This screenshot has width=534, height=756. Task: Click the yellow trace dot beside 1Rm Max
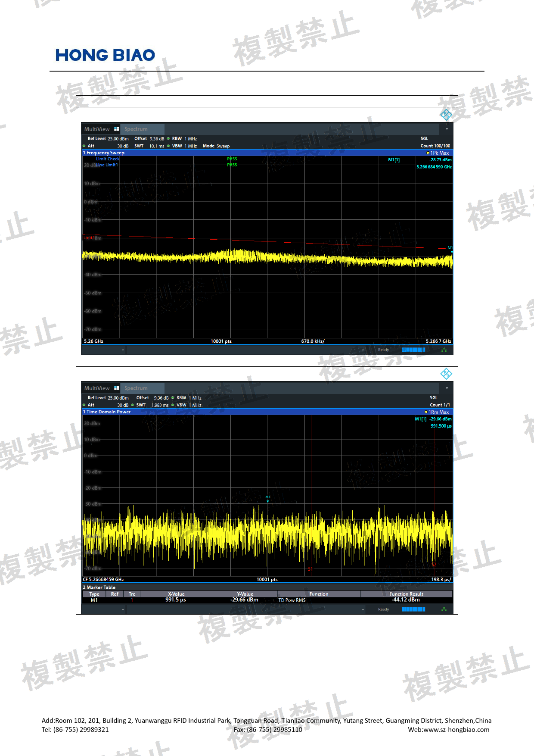[x=426, y=412]
